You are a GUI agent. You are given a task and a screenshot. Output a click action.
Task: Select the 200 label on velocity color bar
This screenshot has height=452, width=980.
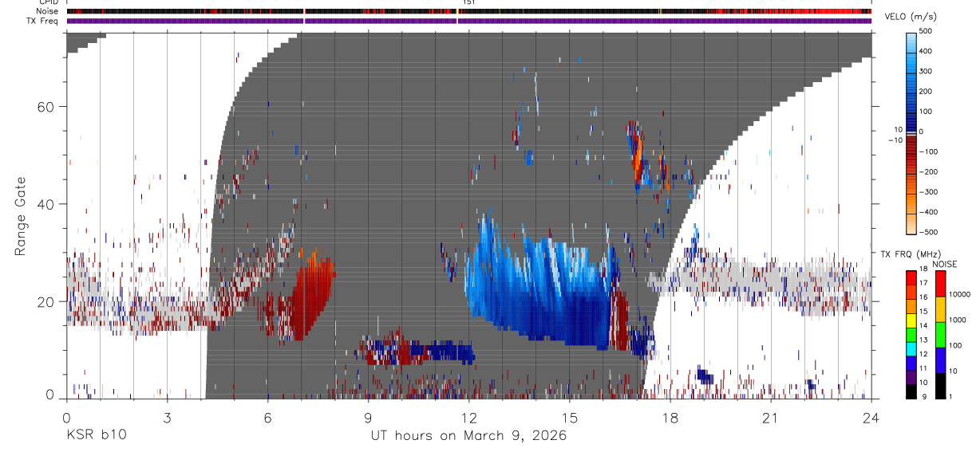tap(927, 91)
